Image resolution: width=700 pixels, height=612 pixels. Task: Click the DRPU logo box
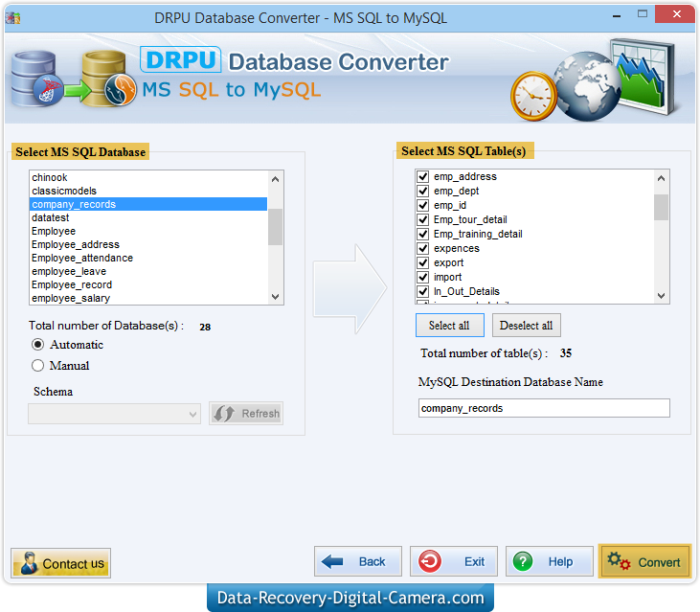click(x=180, y=59)
